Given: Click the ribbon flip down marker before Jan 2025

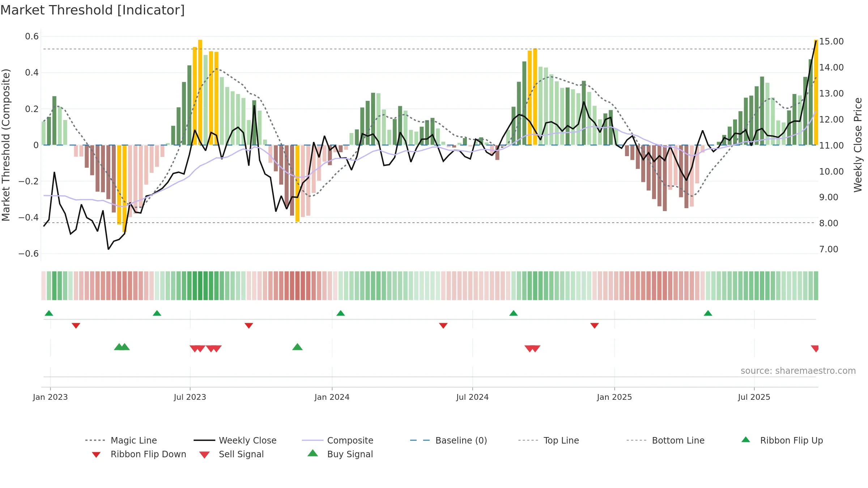Looking at the screenshot, I should click(595, 326).
